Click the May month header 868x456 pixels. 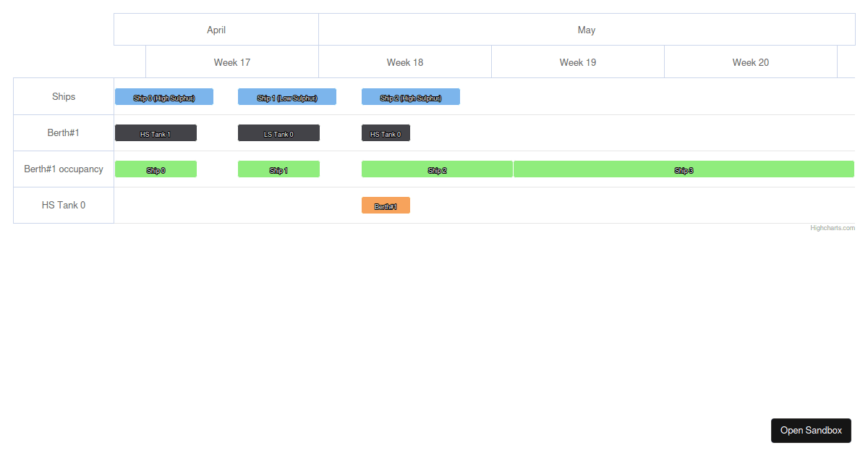point(587,30)
